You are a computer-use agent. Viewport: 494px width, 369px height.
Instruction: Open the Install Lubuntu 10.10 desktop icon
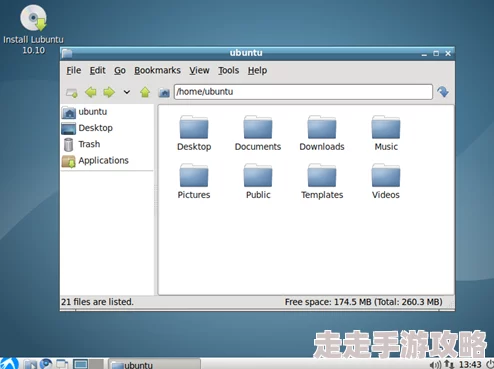(33, 29)
